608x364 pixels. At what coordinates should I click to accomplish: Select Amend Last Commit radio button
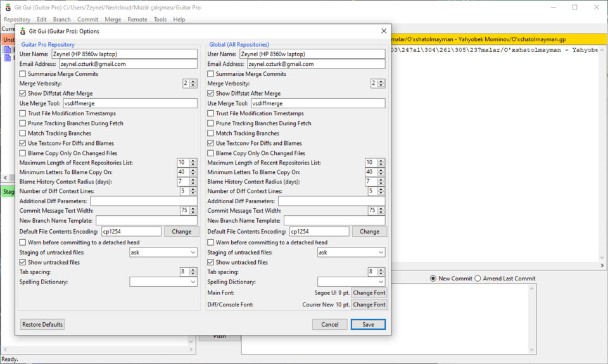point(478,279)
